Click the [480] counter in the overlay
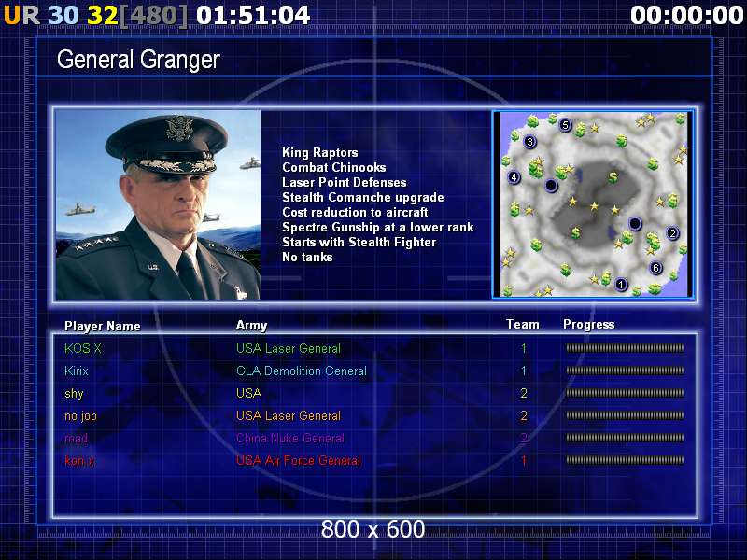Screen dimensions: 747x560 154,16
